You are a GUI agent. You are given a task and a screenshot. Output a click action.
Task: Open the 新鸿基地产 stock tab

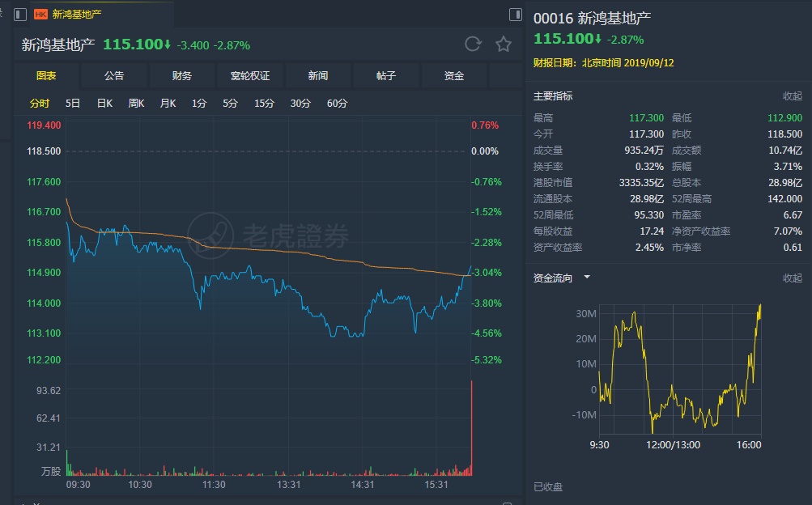(x=77, y=15)
